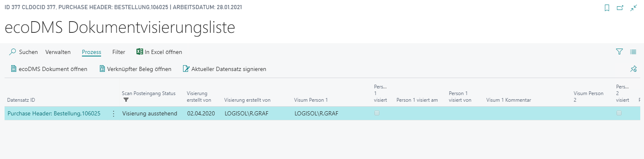Click the pin action bar icon

click(634, 69)
